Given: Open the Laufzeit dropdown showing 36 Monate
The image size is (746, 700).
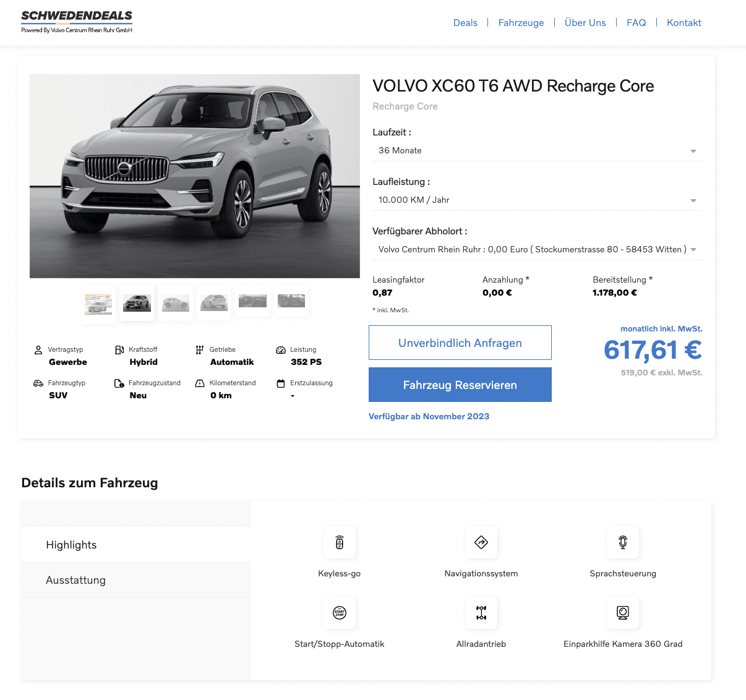Looking at the screenshot, I should (538, 151).
